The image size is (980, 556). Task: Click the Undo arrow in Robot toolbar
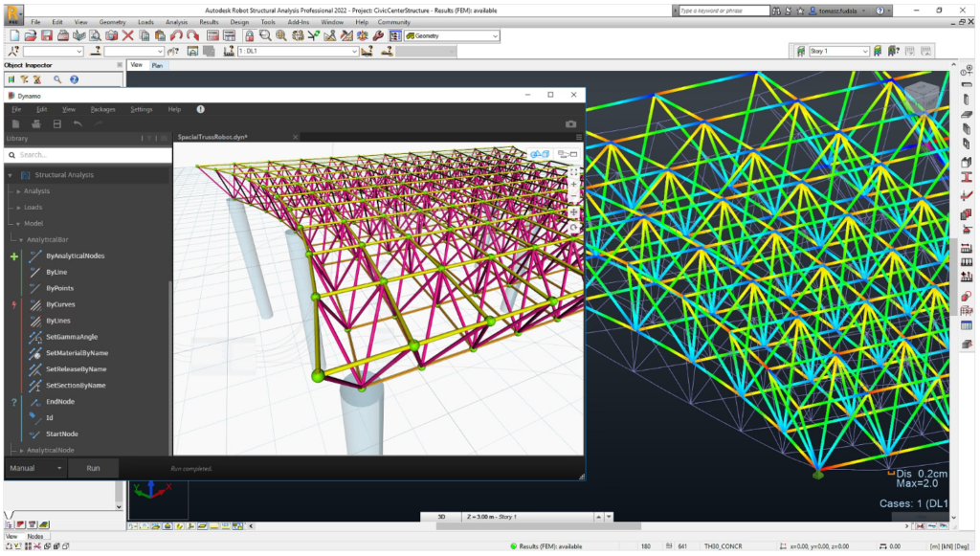176,35
